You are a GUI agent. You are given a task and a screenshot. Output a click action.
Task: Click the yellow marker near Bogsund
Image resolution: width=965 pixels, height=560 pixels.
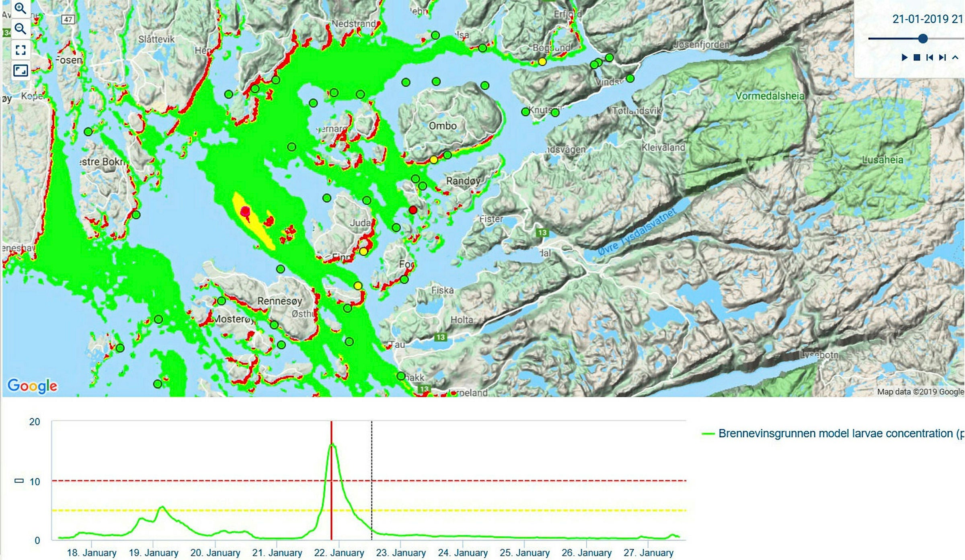[x=542, y=62]
